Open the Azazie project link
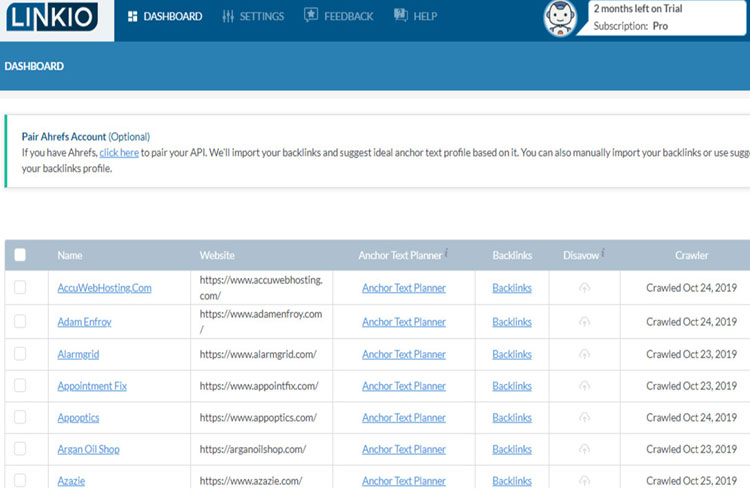 click(71, 481)
